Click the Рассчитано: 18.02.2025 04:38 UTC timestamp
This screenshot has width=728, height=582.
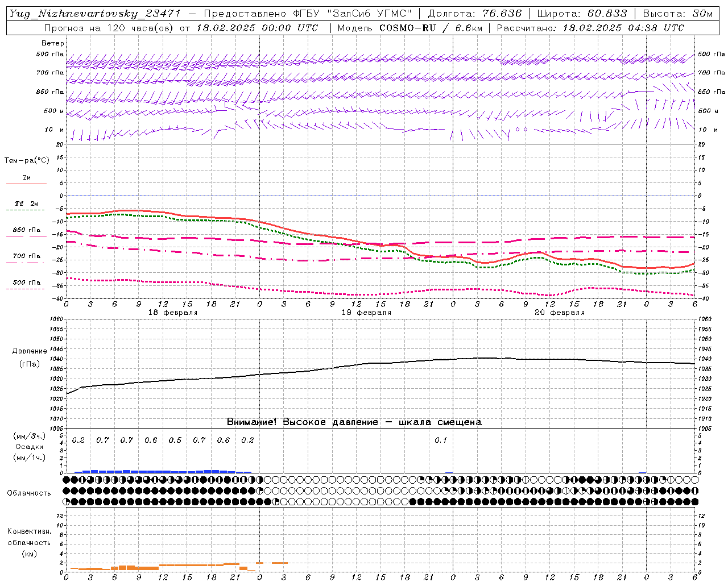point(590,28)
